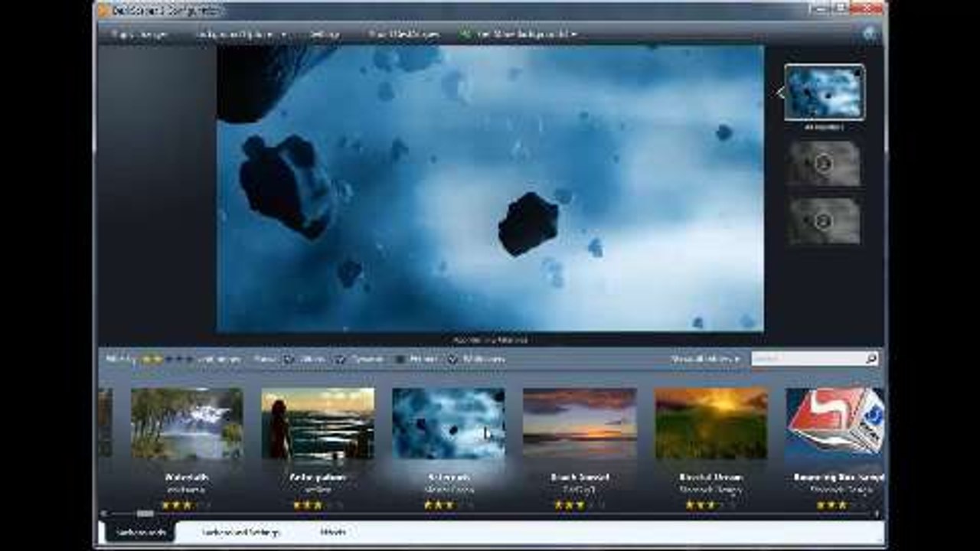Switch to the Background Settings tab

point(241,532)
